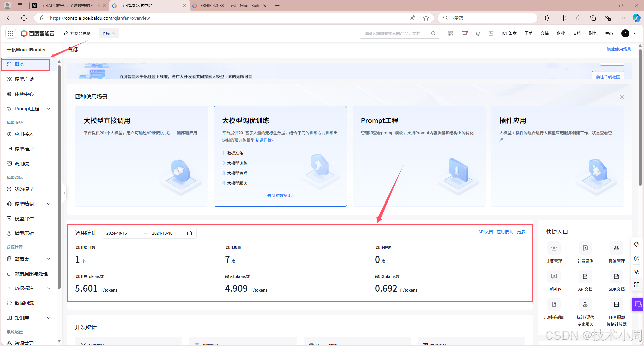Viewport: 644px width, 346px height.
Task: Expand the 数据集 sidebar menu
Action: tap(49, 259)
